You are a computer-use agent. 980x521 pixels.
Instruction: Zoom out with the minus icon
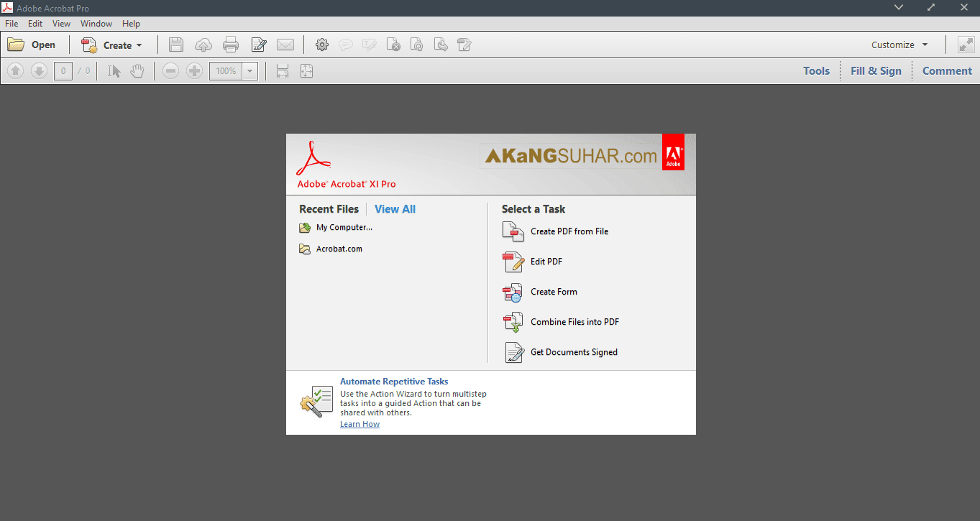coord(170,70)
